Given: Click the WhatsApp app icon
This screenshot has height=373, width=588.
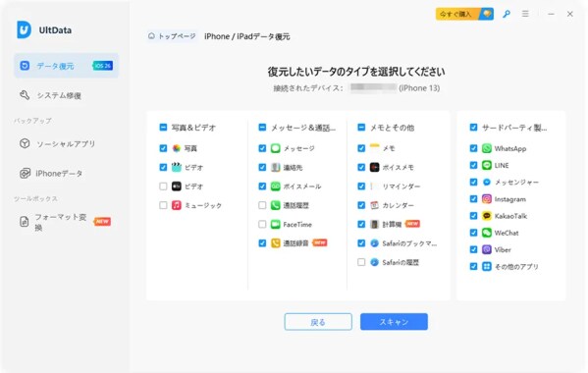Looking at the screenshot, I should [x=486, y=148].
